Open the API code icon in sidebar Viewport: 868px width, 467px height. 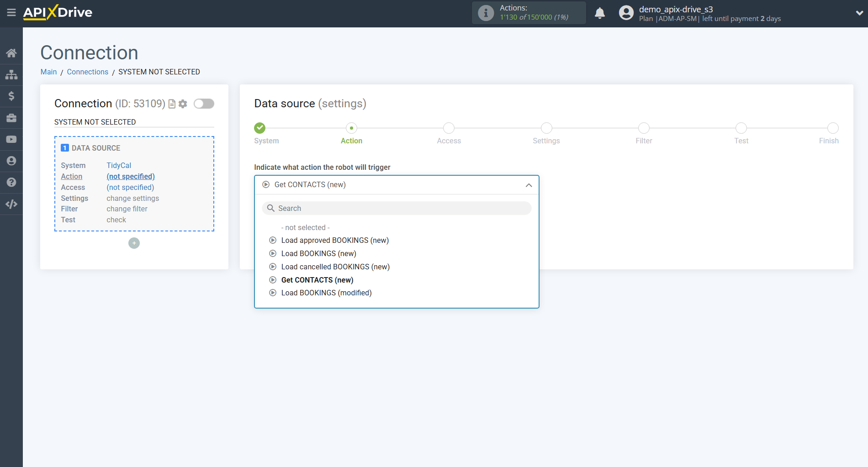(11, 204)
